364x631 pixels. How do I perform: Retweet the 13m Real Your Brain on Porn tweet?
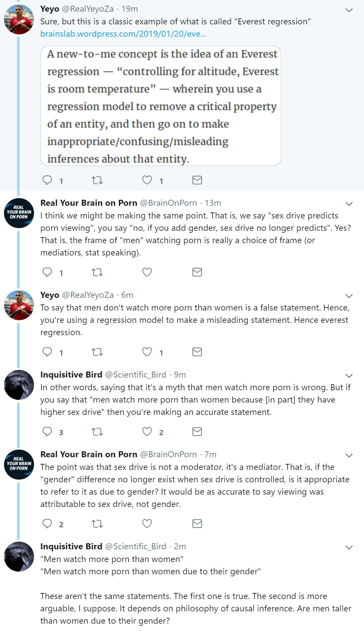click(x=97, y=272)
